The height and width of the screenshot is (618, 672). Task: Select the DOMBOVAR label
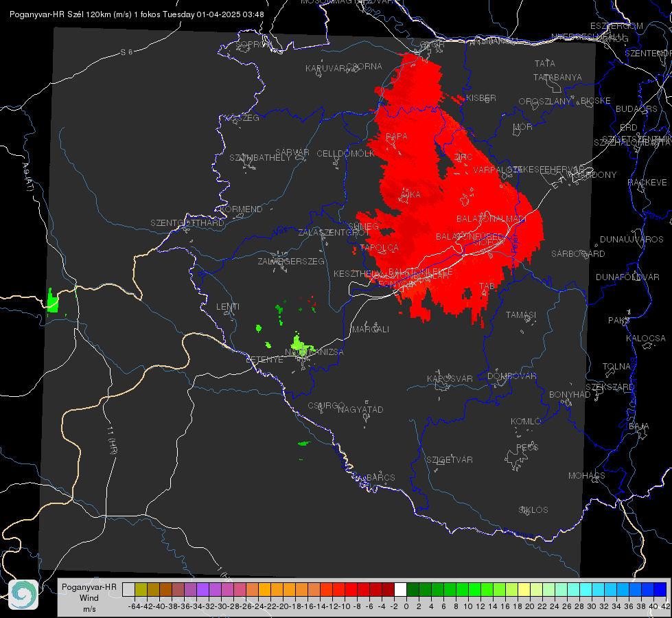click(x=511, y=376)
